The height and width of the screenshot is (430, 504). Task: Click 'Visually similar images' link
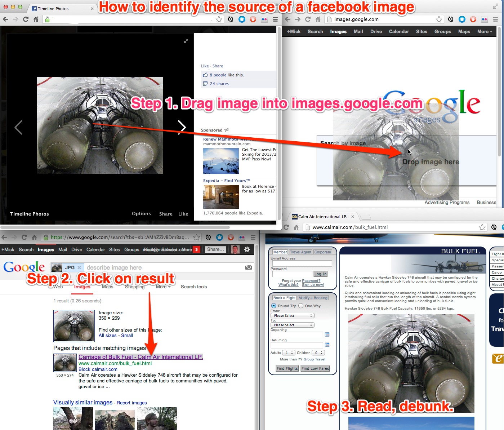[x=83, y=403]
